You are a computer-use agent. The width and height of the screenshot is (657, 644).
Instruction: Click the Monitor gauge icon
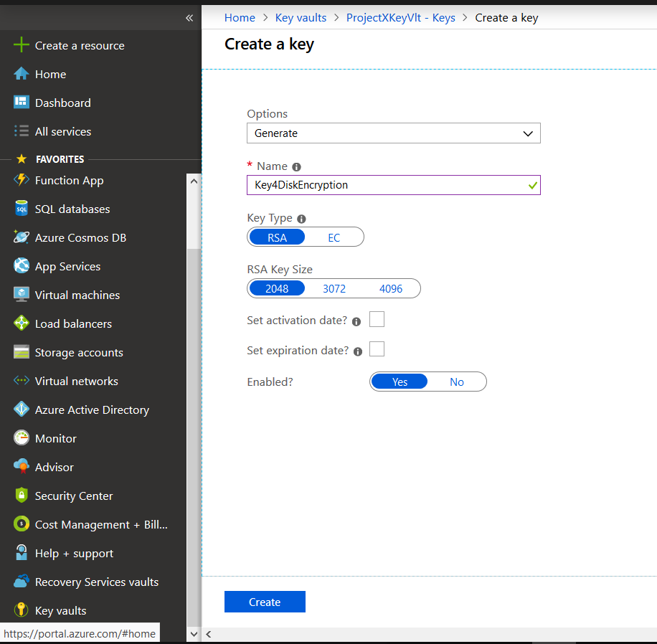(22, 438)
